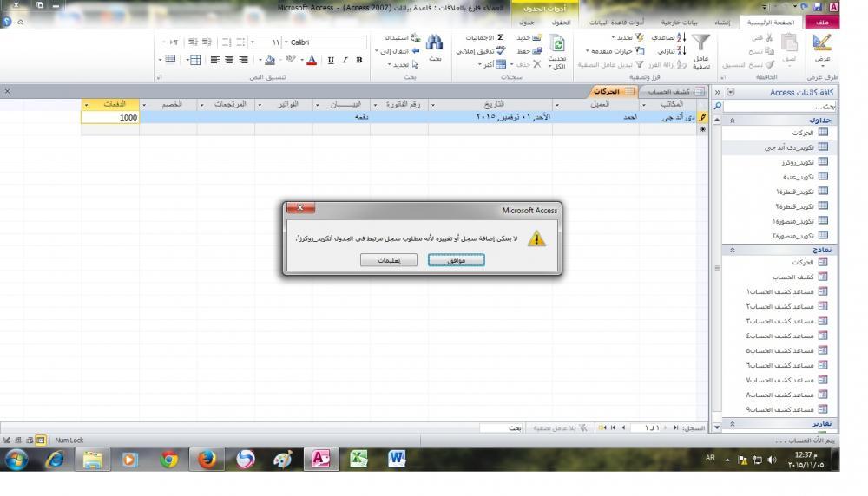The width and height of the screenshot is (868, 496).
Task: Center align text in datasheet
Action: pyautogui.click(x=229, y=60)
